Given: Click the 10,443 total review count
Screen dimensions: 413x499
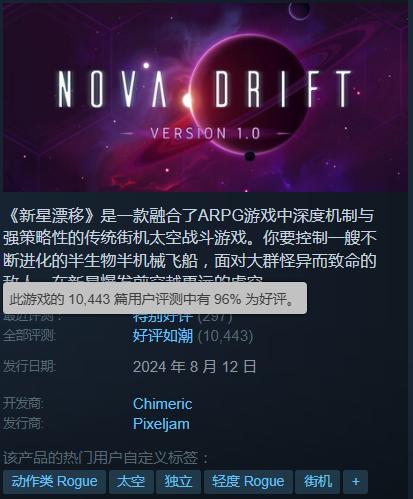Looking at the screenshot, I should [225, 336].
